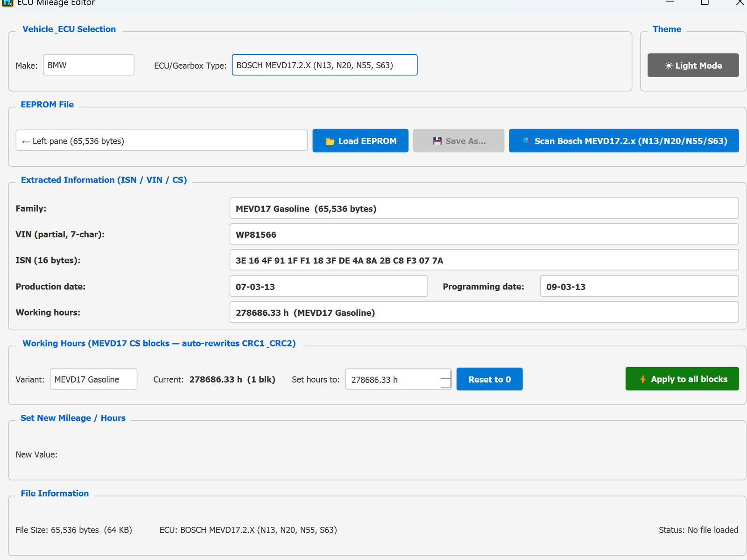
Task: Click the Production date field 07-03-13
Action: pyautogui.click(x=328, y=286)
